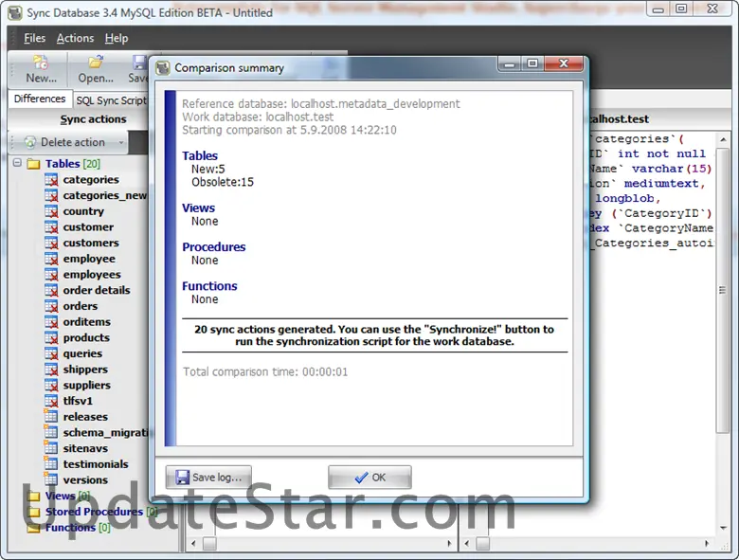Click the categories table icon

click(51, 180)
